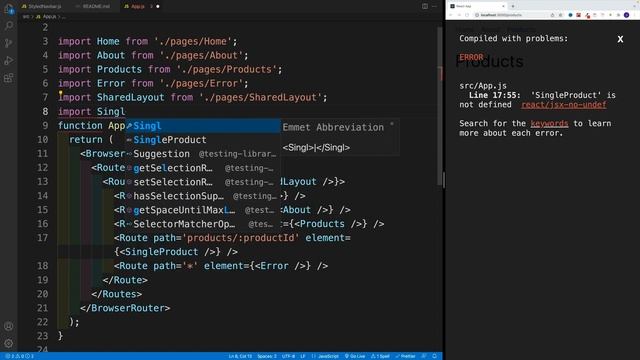Select the 'Suggestion' autocomplete entry
The image size is (640, 360).
202,154
